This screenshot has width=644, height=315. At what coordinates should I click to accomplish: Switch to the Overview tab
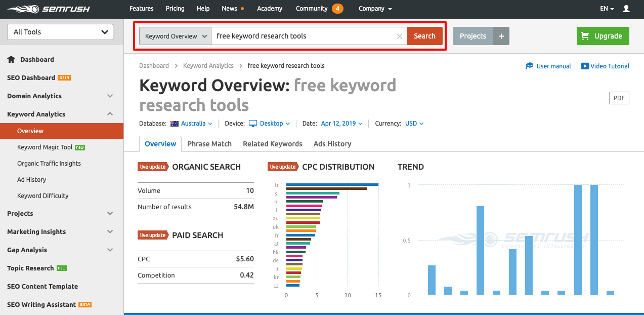[x=160, y=144]
